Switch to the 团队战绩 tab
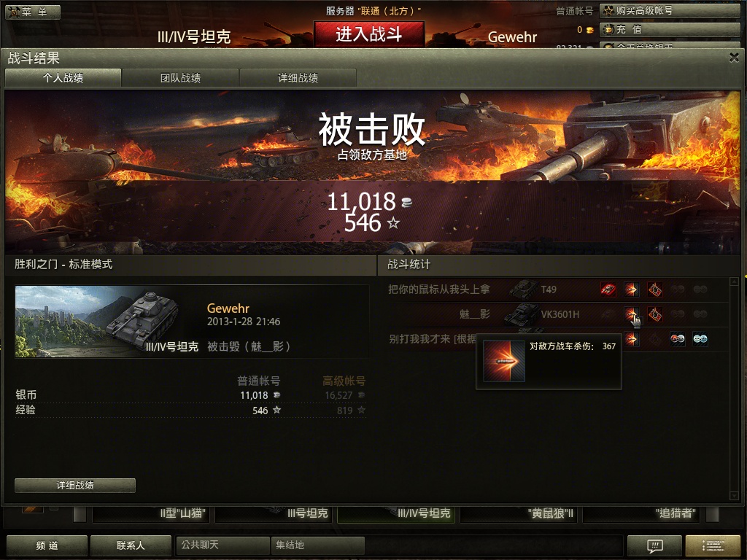747x560 pixels. pos(180,77)
